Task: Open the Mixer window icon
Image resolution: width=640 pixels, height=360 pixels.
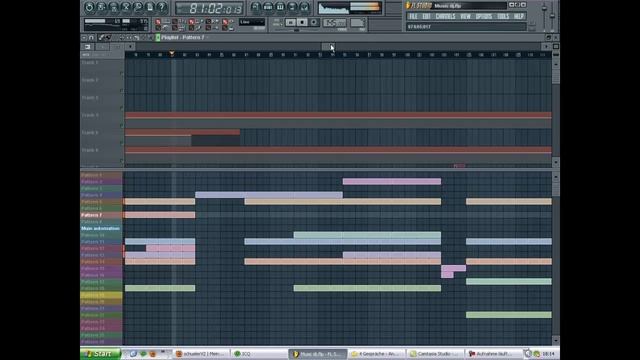Action: coord(304,7)
